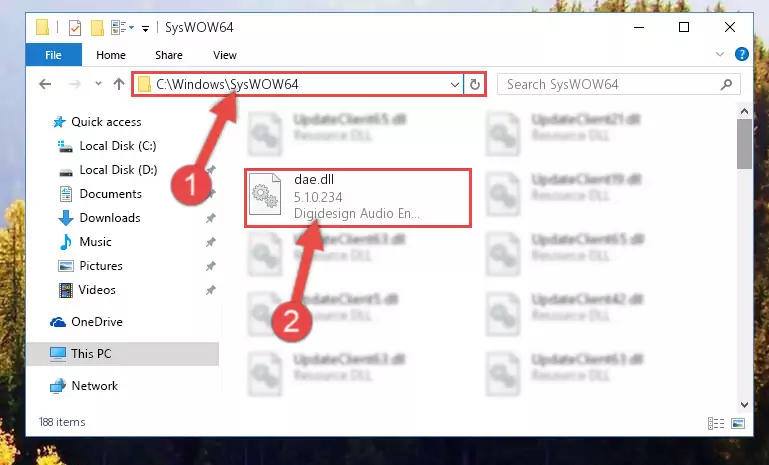Expand the address bar history dropdown

[455, 84]
